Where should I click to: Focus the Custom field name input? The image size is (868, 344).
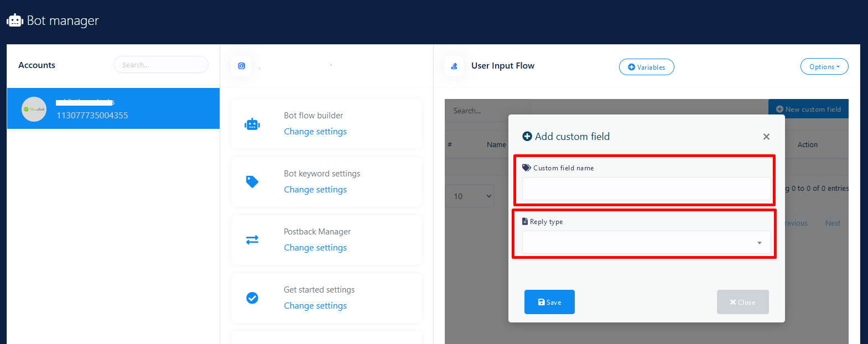click(x=646, y=189)
